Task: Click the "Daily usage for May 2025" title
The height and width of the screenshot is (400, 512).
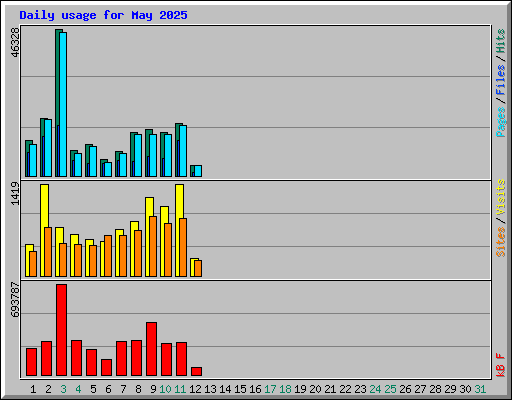Action: point(103,16)
